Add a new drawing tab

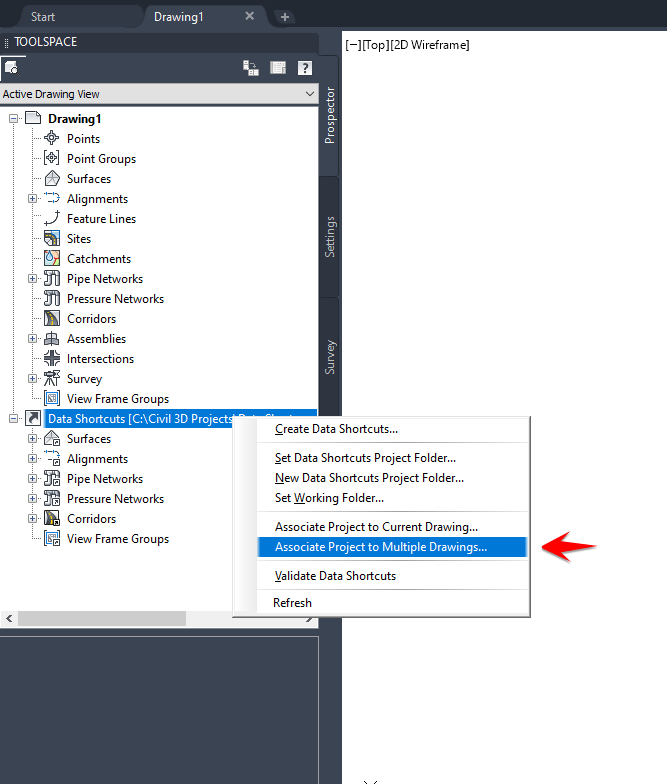(x=284, y=17)
